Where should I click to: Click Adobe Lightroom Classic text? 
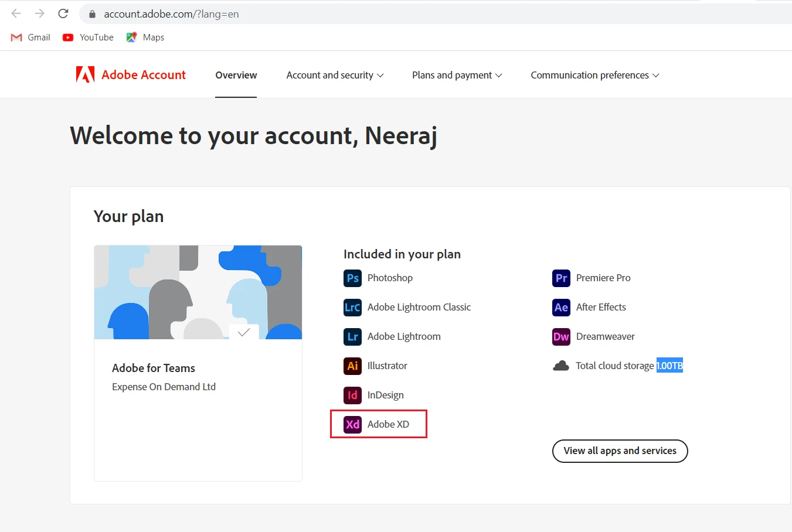(x=419, y=307)
